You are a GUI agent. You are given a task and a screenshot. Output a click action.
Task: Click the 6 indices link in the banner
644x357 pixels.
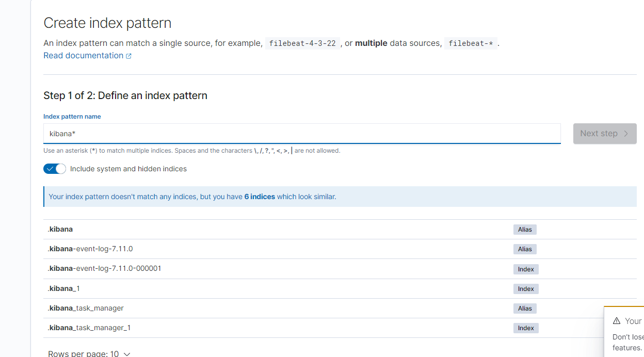260,197
